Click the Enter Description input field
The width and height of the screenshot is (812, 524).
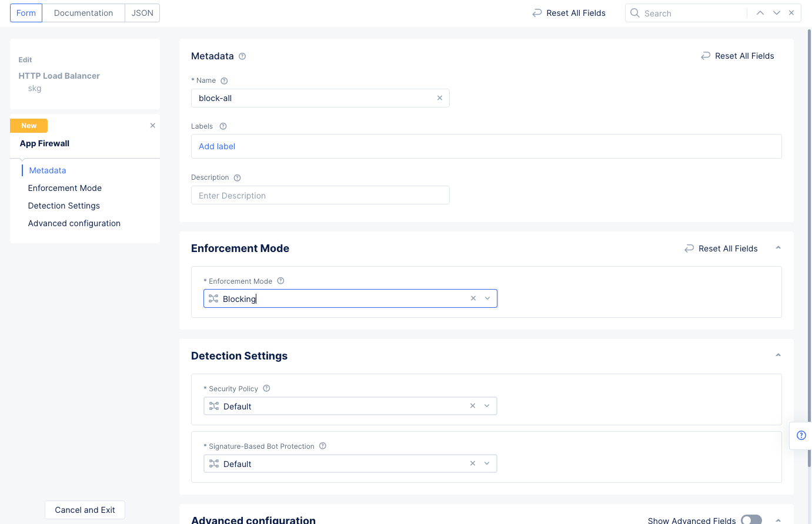[320, 196]
